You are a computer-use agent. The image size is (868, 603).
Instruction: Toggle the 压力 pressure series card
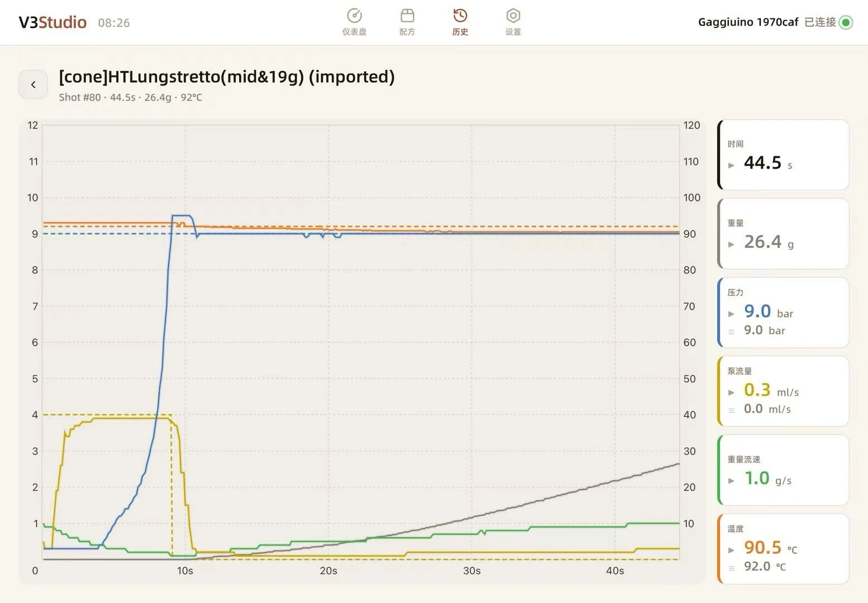point(783,313)
